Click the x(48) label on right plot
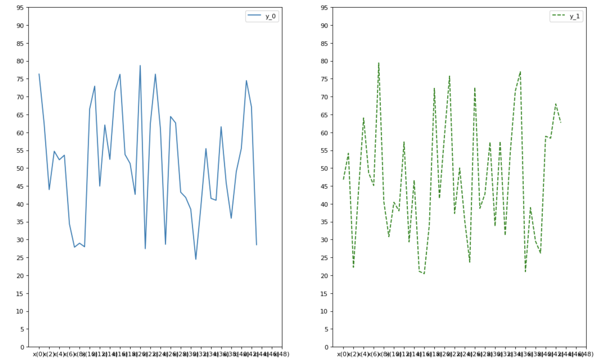The height and width of the screenshot is (364, 603). pyautogui.click(x=587, y=354)
